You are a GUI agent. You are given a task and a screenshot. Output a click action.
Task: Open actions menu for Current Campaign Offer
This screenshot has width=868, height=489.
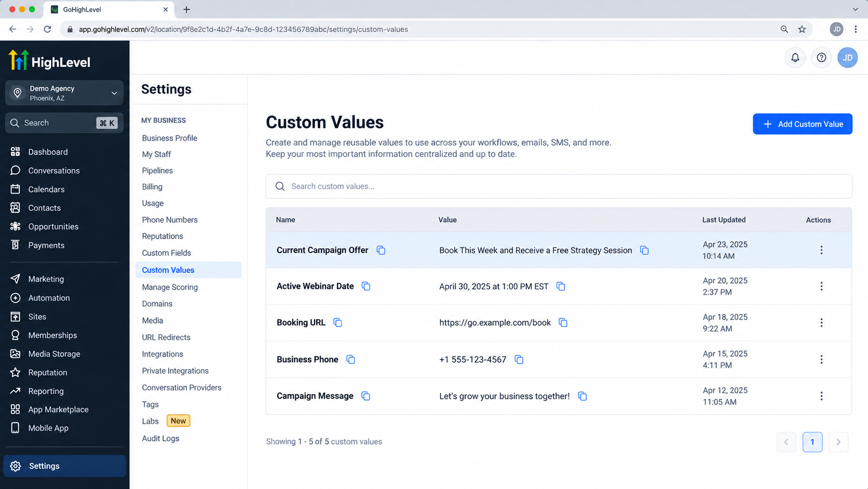click(821, 250)
